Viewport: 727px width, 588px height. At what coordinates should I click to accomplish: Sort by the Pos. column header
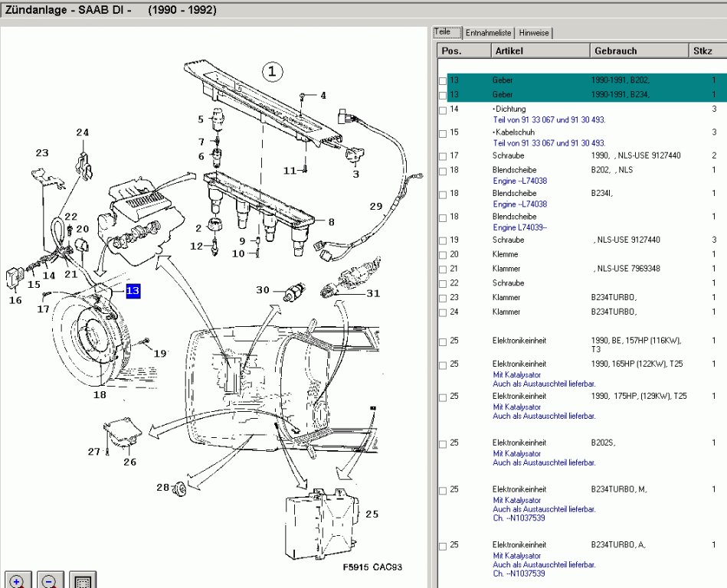(464, 51)
